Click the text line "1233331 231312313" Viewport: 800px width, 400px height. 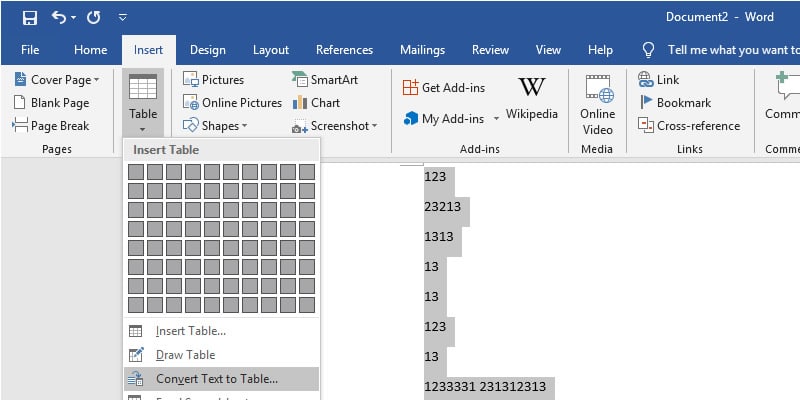485,387
